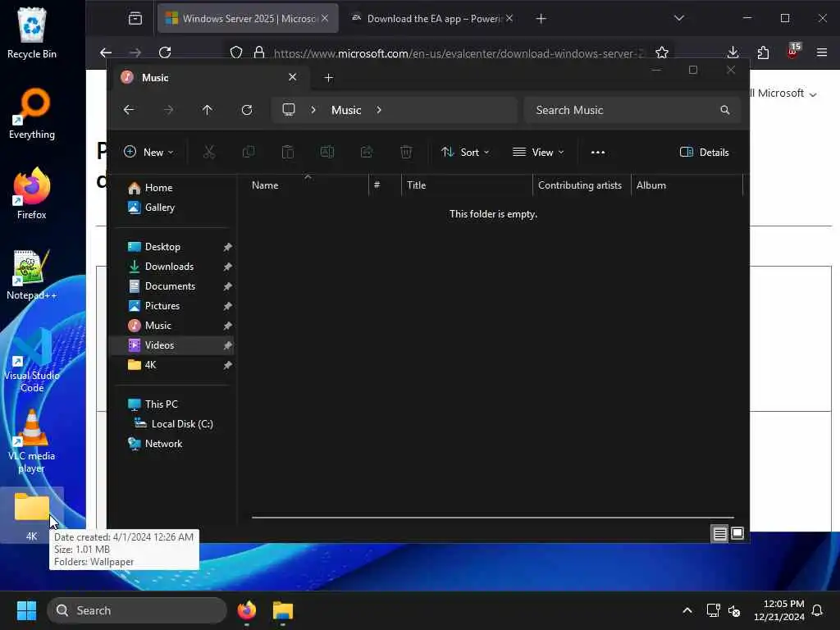The image size is (840, 630).
Task: Open the View dropdown menu
Action: (538, 152)
